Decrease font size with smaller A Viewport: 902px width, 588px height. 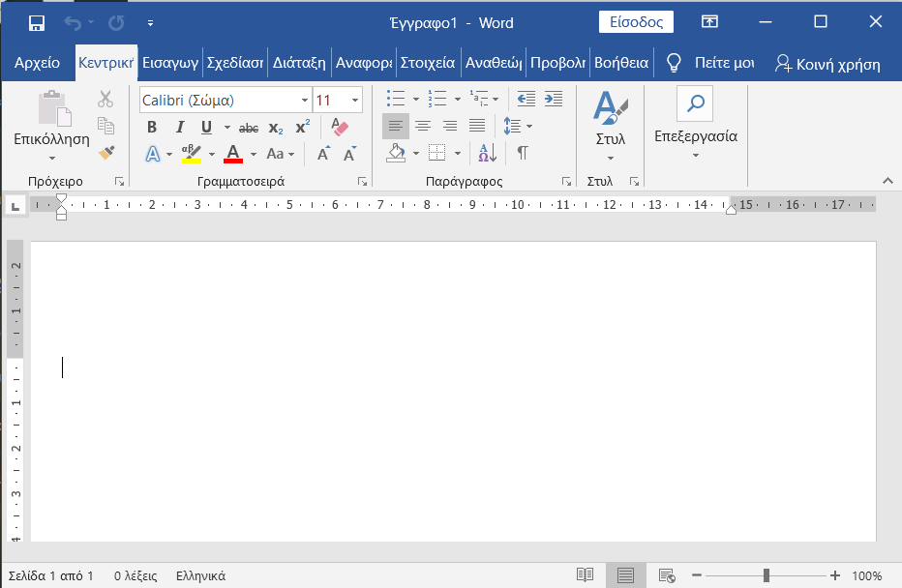pyautogui.click(x=349, y=154)
